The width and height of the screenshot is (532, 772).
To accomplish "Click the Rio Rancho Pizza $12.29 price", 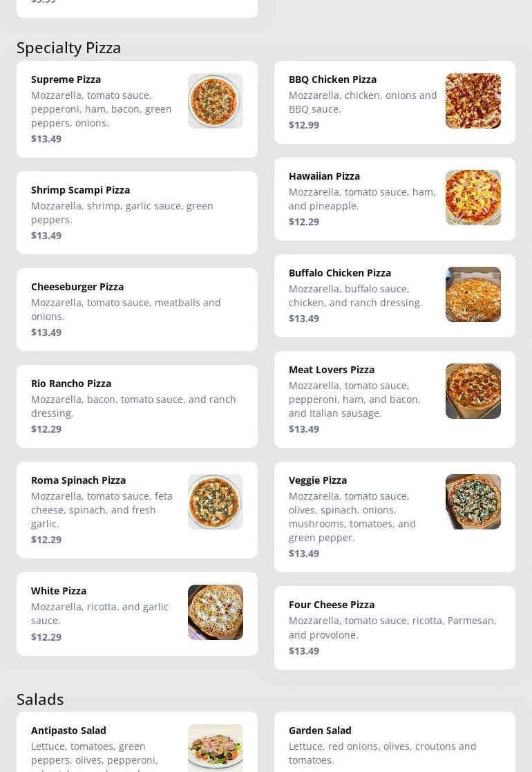I will [46, 429].
